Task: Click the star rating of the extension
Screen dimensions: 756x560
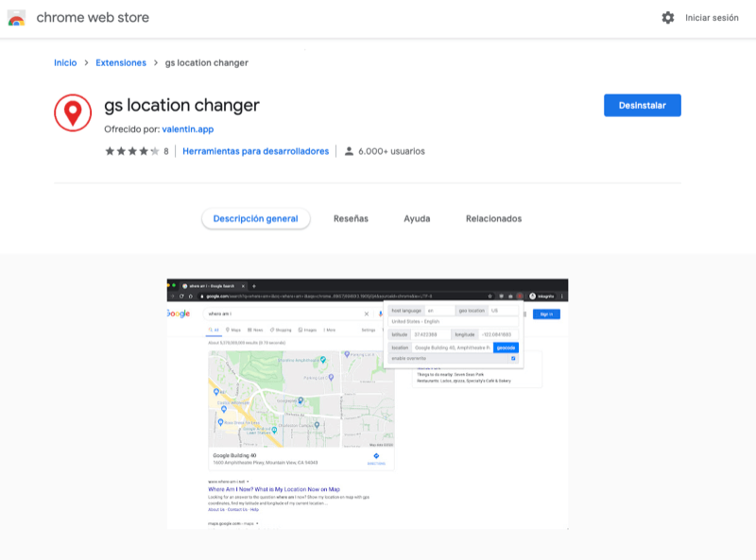Action: (132, 151)
